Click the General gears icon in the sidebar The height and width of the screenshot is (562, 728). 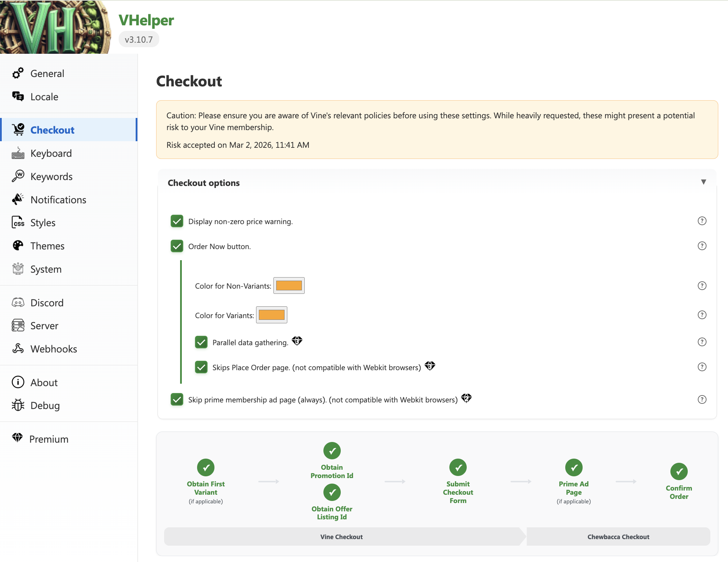point(18,73)
